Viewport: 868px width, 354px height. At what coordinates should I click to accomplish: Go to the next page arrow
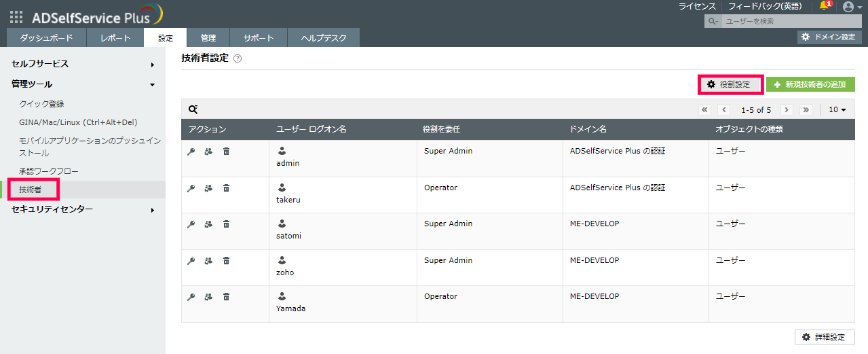click(x=787, y=109)
